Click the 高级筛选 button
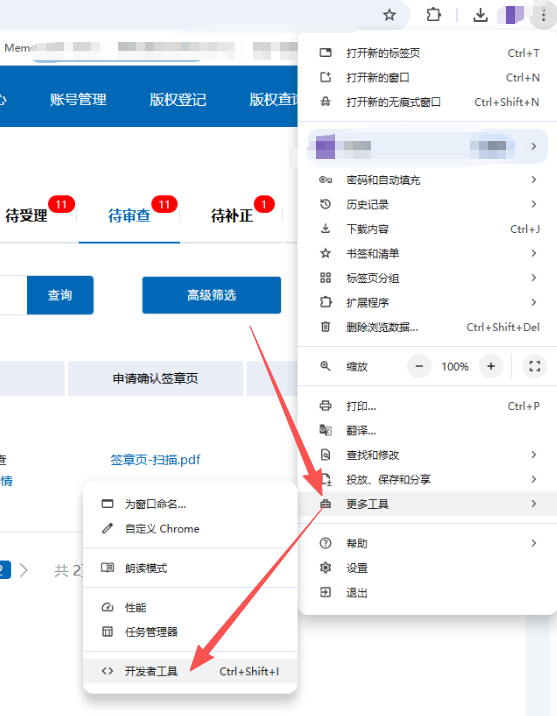Image resolution: width=557 pixels, height=716 pixels. pos(211,295)
